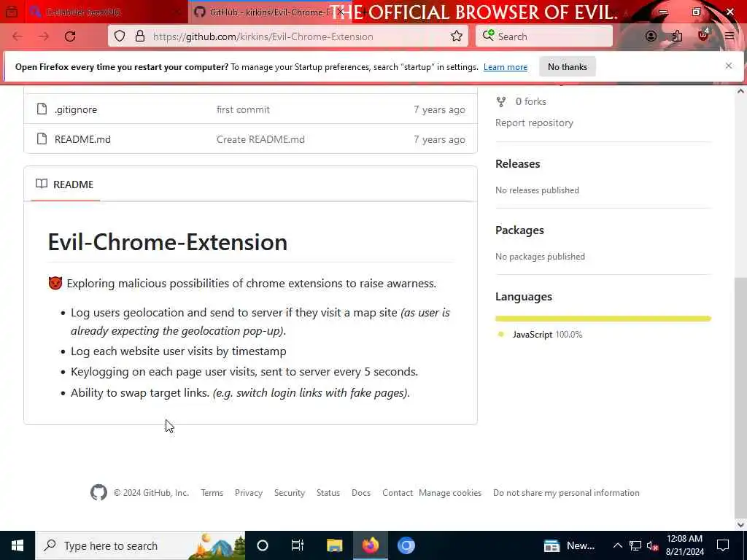Click the README.md file icon
This screenshot has width=747, height=560.
(42, 139)
